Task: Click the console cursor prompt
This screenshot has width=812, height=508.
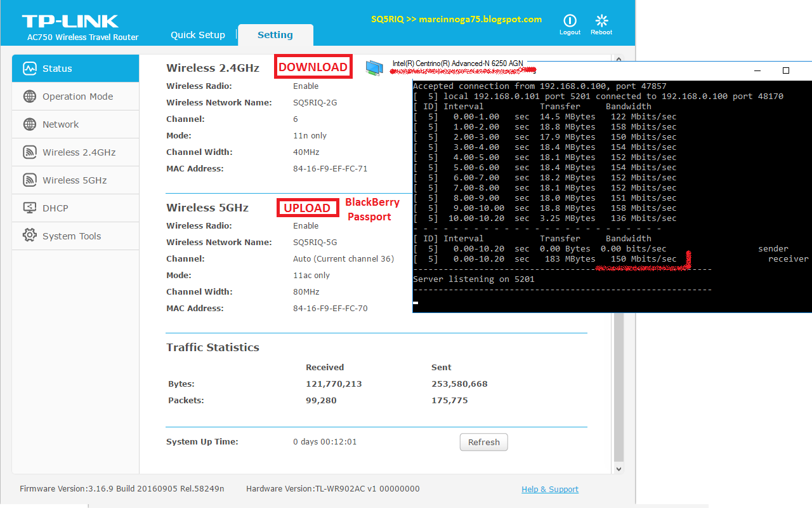Action: (416, 303)
